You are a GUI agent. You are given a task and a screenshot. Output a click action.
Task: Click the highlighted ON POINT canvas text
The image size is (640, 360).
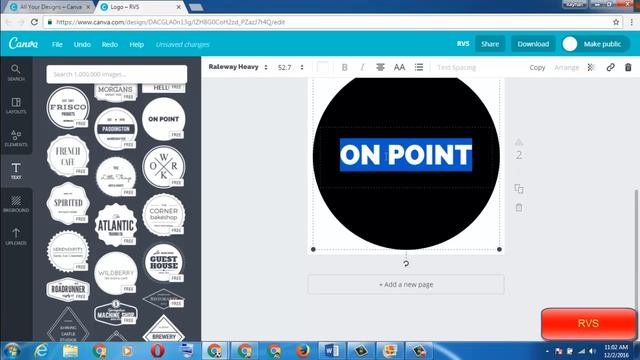[x=406, y=155]
